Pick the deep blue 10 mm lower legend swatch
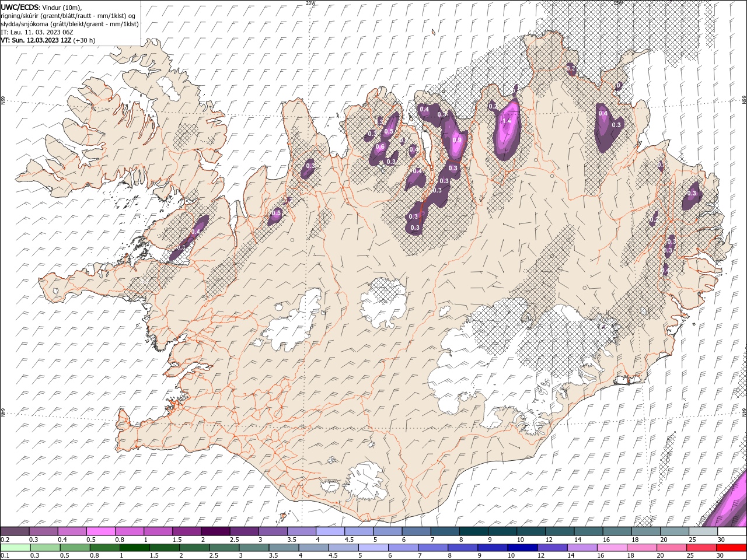This screenshot has width=747, height=560. 522,548
